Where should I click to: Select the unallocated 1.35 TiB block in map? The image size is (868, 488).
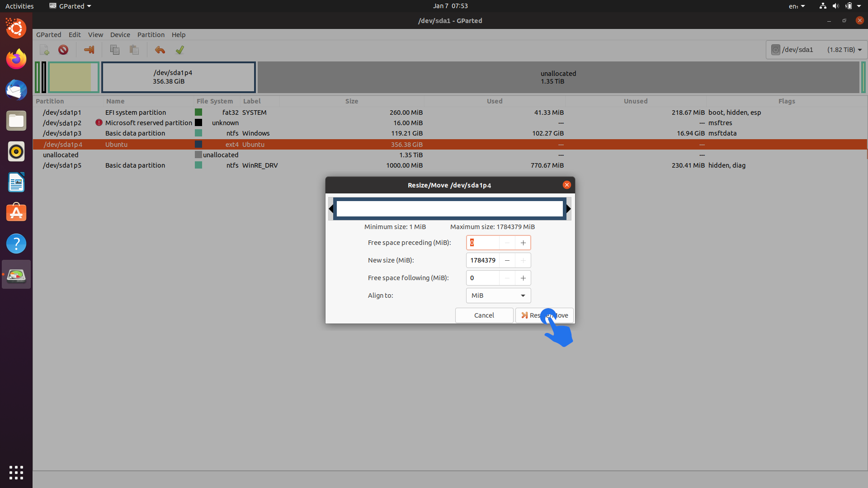(x=558, y=77)
